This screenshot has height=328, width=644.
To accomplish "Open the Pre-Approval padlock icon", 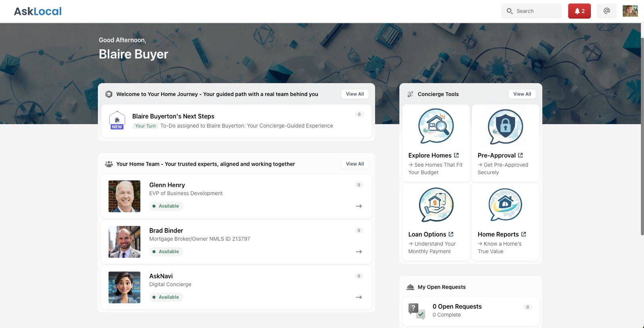I will point(505,127).
